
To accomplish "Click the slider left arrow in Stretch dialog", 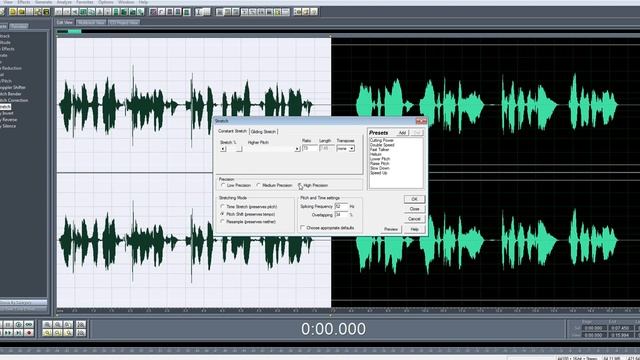I will 223,149.
